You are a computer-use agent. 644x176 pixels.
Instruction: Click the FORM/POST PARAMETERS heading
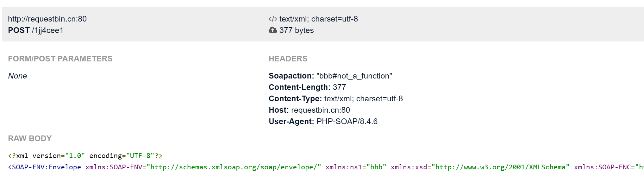(x=60, y=59)
